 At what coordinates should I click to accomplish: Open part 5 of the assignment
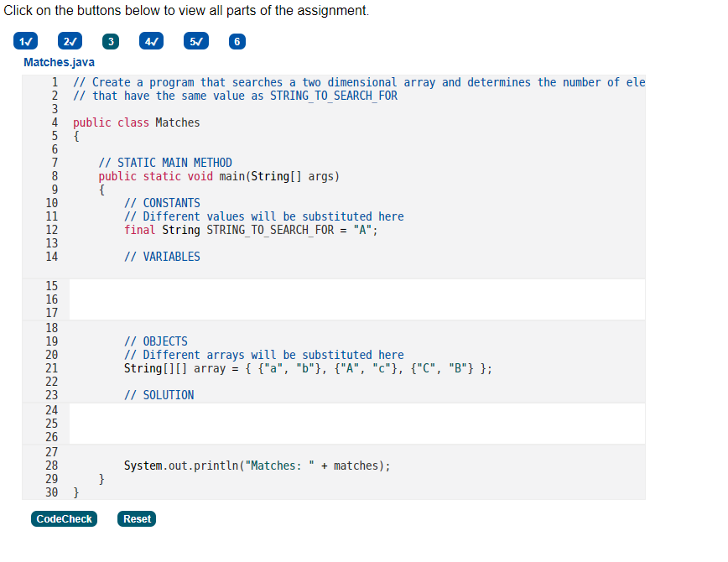195,40
